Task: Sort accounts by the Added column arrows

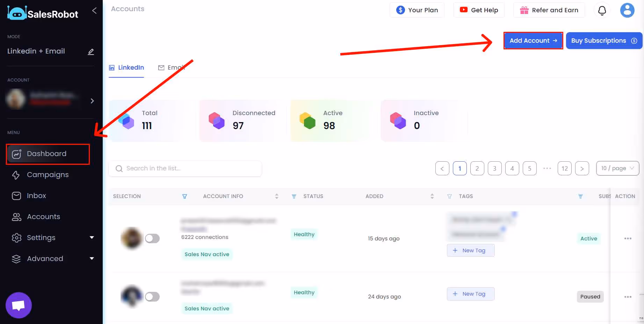Action: (432, 196)
